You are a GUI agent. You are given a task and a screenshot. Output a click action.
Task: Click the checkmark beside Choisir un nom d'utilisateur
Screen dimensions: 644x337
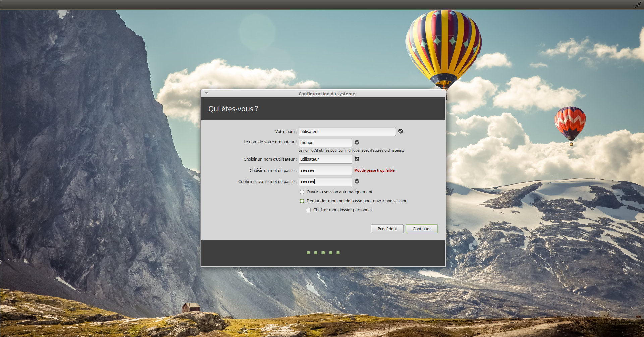(357, 159)
